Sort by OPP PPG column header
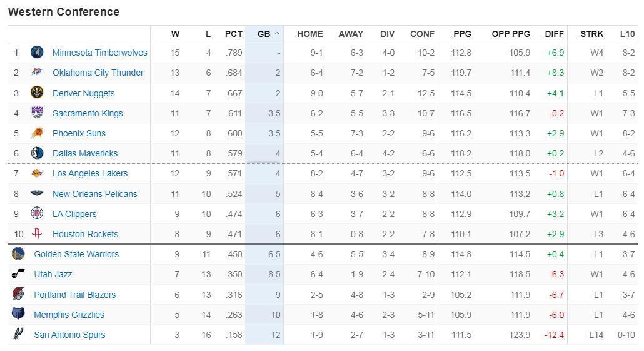The height and width of the screenshot is (351, 644). tap(510, 34)
